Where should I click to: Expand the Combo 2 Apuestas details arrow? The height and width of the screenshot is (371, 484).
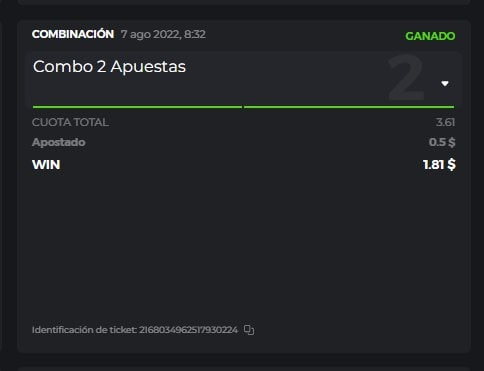445,84
